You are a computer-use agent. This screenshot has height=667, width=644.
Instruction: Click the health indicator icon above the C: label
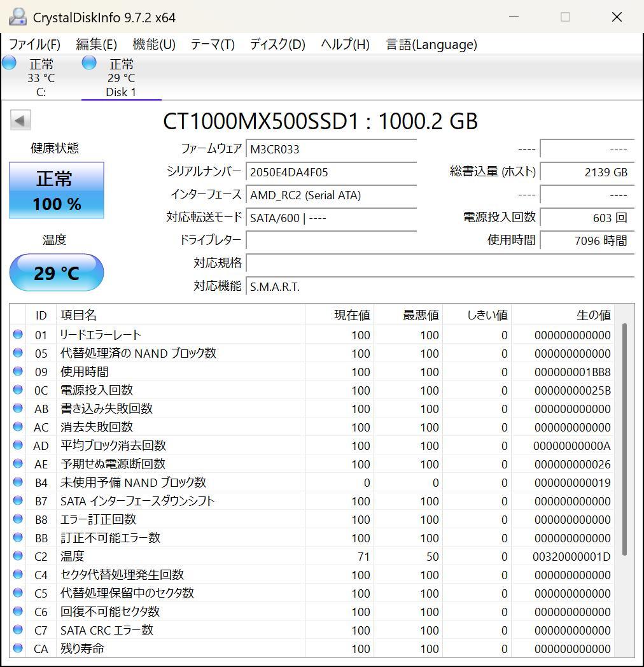8,62
